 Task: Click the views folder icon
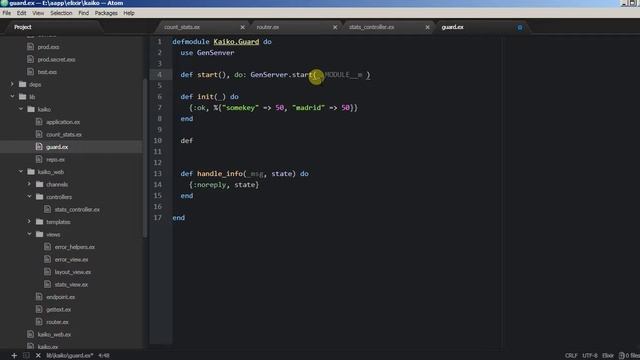click(40, 234)
